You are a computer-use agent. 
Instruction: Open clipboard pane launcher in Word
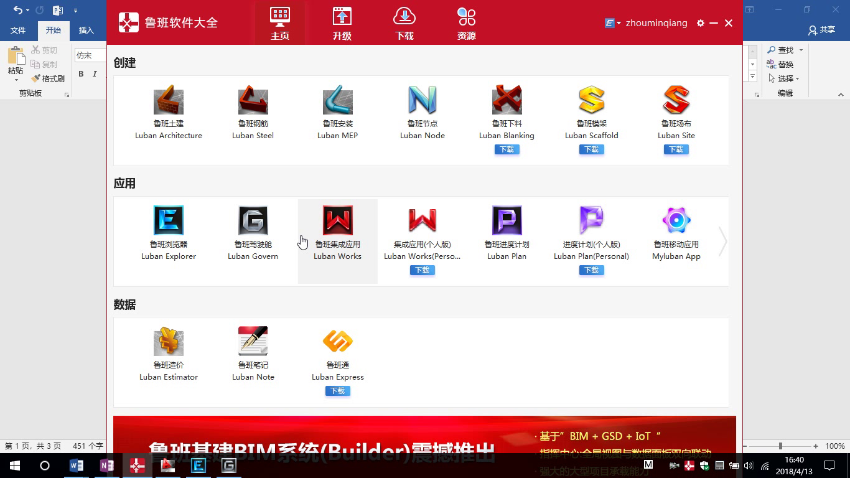click(67, 95)
